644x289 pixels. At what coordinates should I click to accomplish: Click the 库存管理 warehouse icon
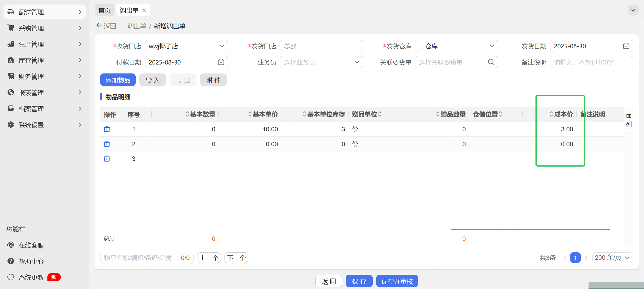click(11, 60)
